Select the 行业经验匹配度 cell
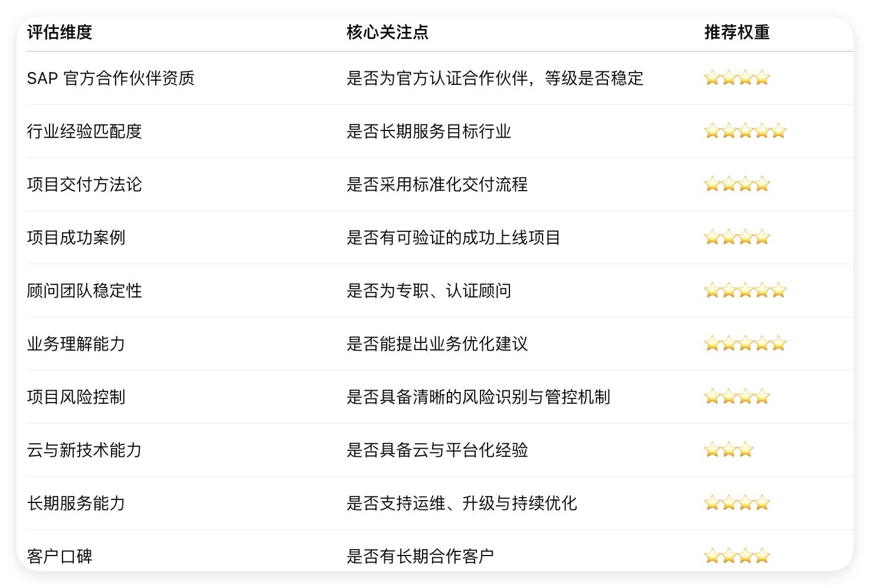This screenshot has height=588, width=870. [84, 131]
